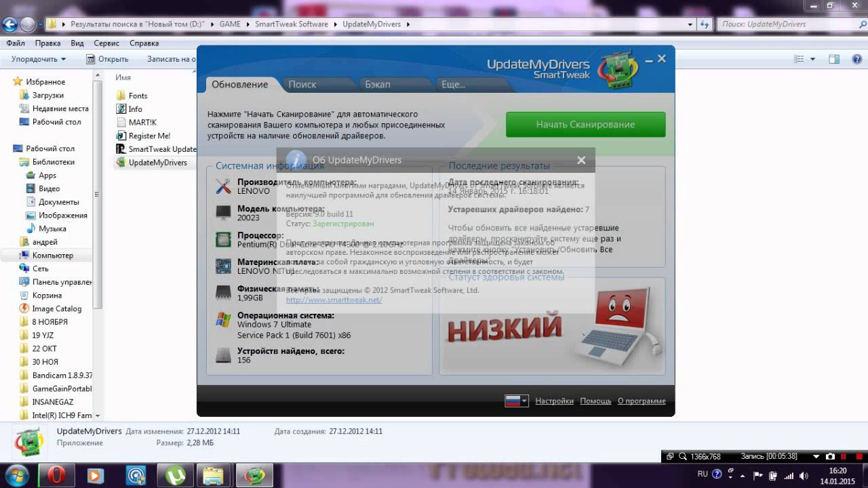This screenshot has height=488, width=868.
Task: Open the Russian flag language dropdown
Action: pyautogui.click(x=516, y=401)
